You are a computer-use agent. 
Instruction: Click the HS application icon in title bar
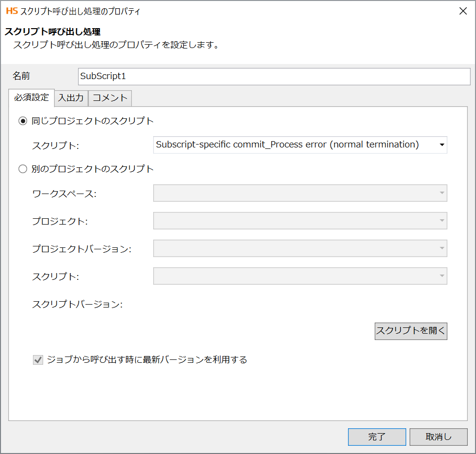(12, 11)
